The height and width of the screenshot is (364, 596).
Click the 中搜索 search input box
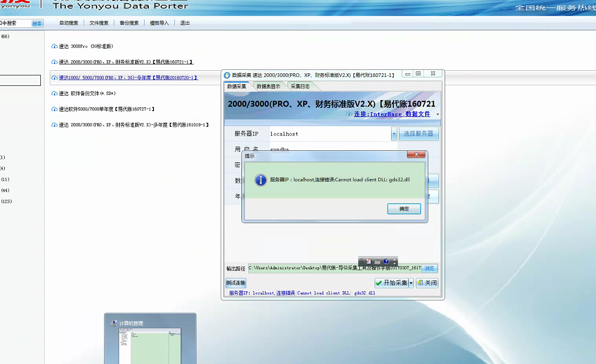click(15, 23)
